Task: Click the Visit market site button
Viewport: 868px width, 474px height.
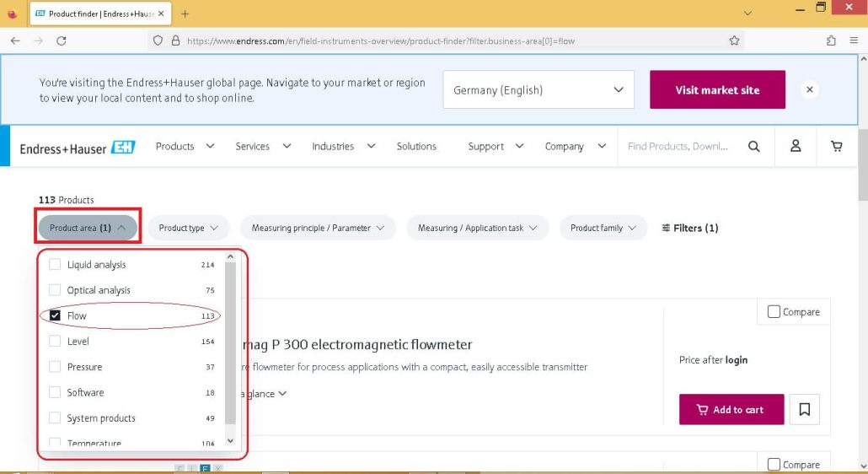Action: point(717,89)
